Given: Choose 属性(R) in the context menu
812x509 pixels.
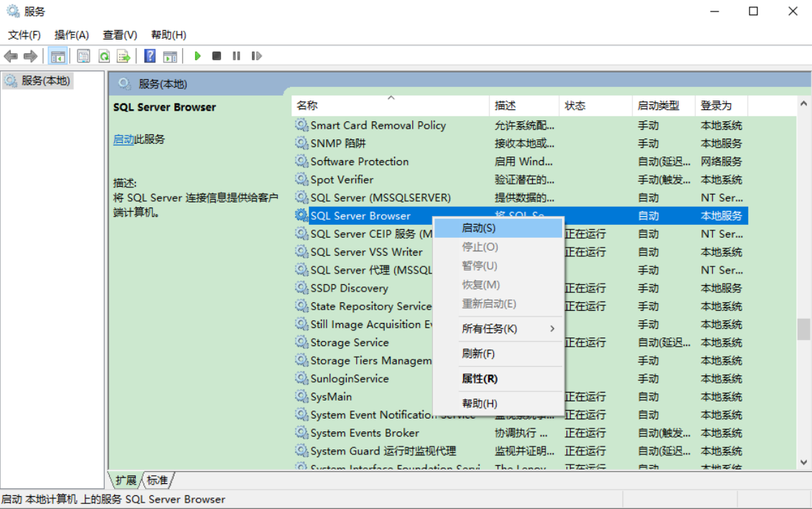Looking at the screenshot, I should coord(498,378).
